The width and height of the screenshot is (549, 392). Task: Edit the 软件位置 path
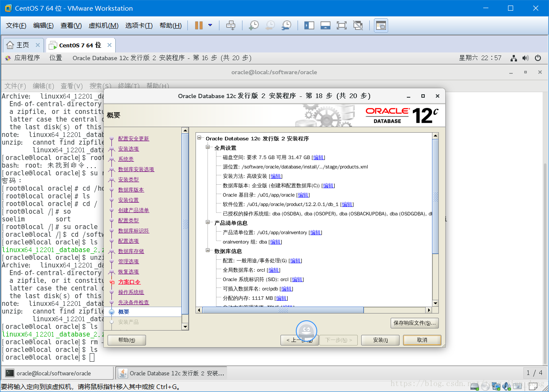tap(347, 204)
